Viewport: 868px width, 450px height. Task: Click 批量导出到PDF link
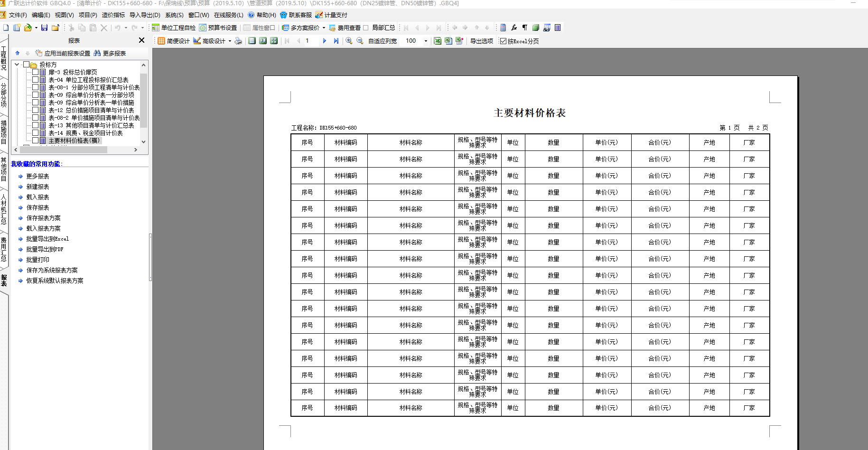pyautogui.click(x=45, y=249)
